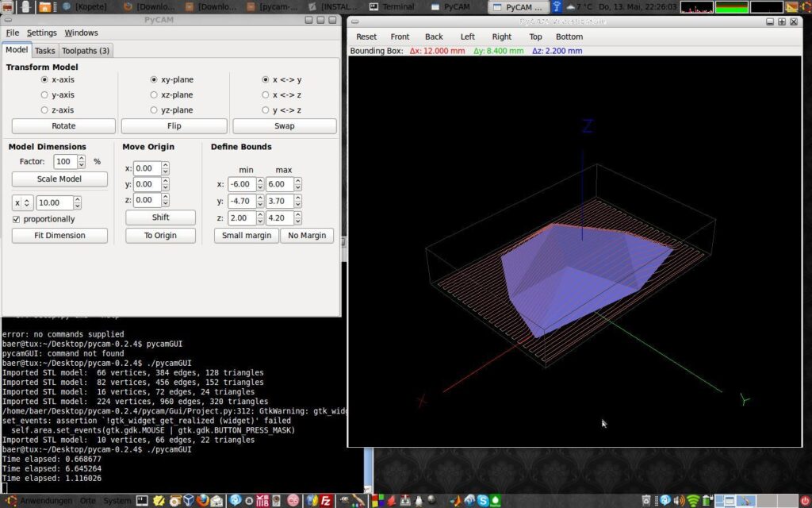The image size is (812, 508).
Task: Open the Wi-Fi signal tray icon
Action: (693, 501)
